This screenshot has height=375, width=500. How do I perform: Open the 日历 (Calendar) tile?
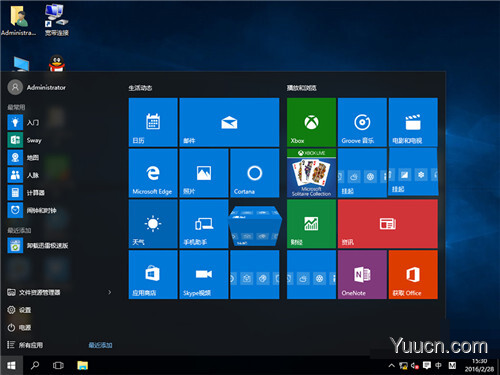153,122
